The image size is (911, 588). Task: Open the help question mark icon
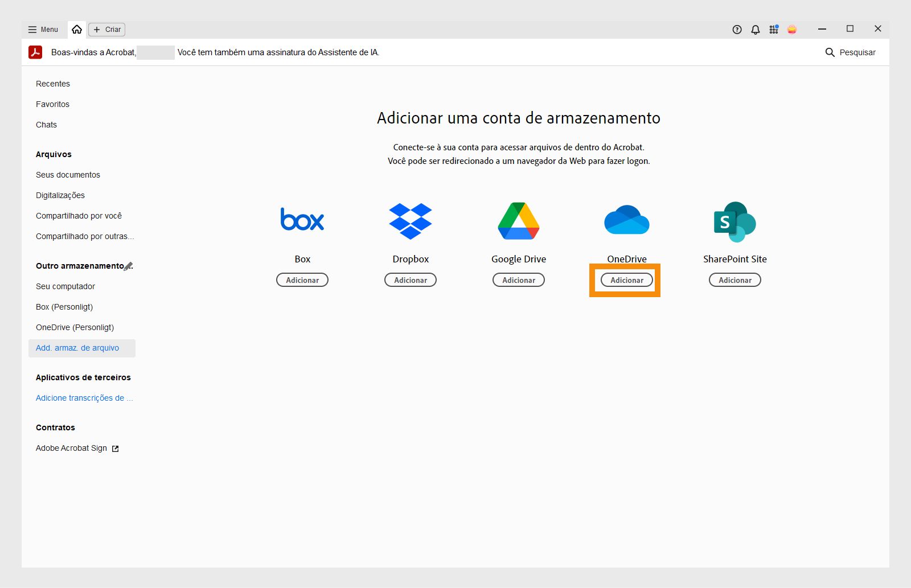pyautogui.click(x=737, y=29)
